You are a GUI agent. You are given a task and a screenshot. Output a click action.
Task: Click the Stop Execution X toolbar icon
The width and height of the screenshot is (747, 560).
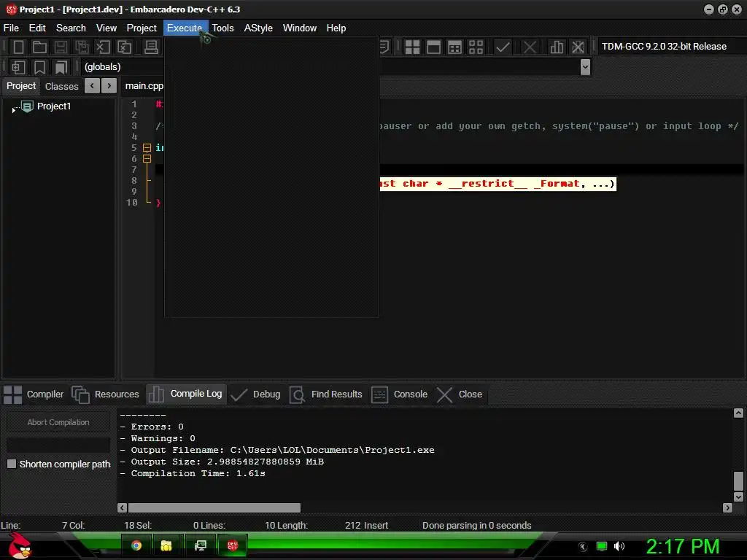click(x=530, y=47)
